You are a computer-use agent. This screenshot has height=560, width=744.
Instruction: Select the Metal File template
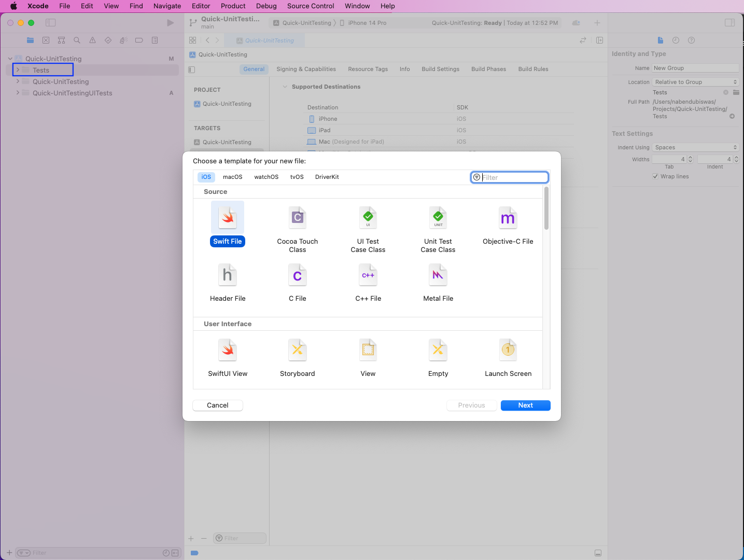click(438, 282)
